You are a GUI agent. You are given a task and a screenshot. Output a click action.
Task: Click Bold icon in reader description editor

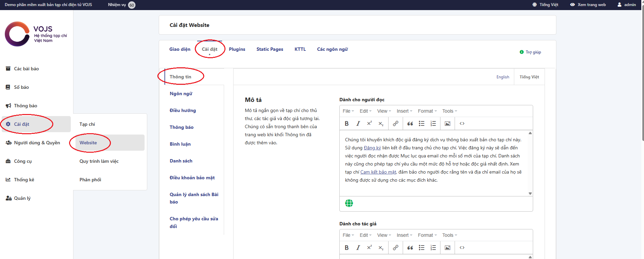pos(346,123)
